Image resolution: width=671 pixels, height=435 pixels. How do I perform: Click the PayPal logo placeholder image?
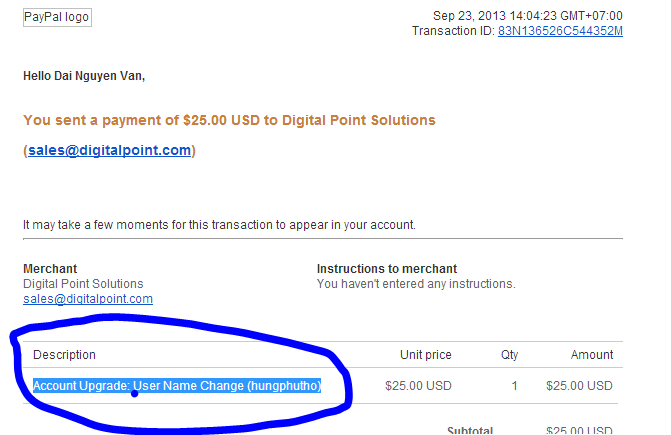(x=57, y=18)
